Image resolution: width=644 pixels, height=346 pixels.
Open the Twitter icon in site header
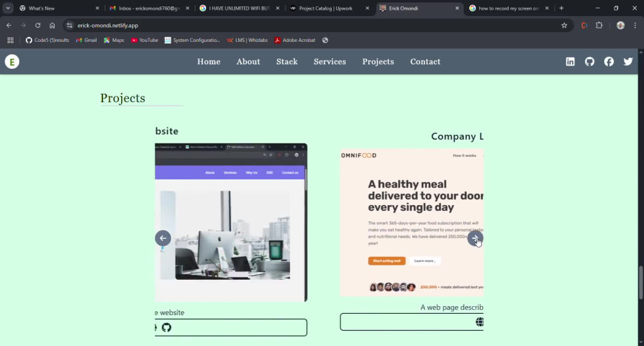click(x=628, y=62)
